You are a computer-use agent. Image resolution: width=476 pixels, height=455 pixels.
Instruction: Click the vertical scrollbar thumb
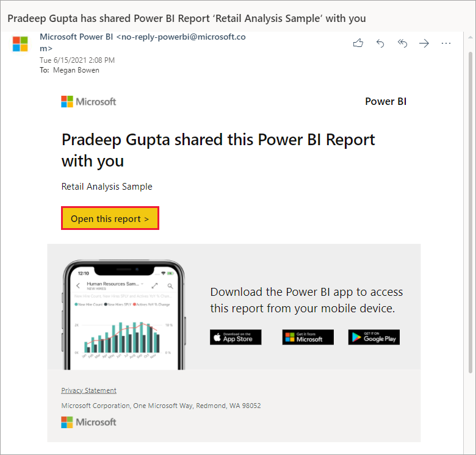(471, 212)
